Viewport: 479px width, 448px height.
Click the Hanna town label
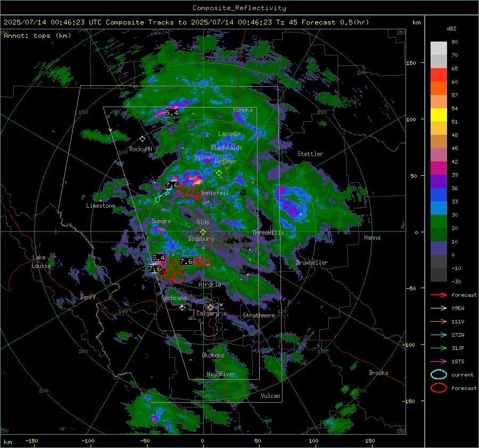pyautogui.click(x=372, y=238)
